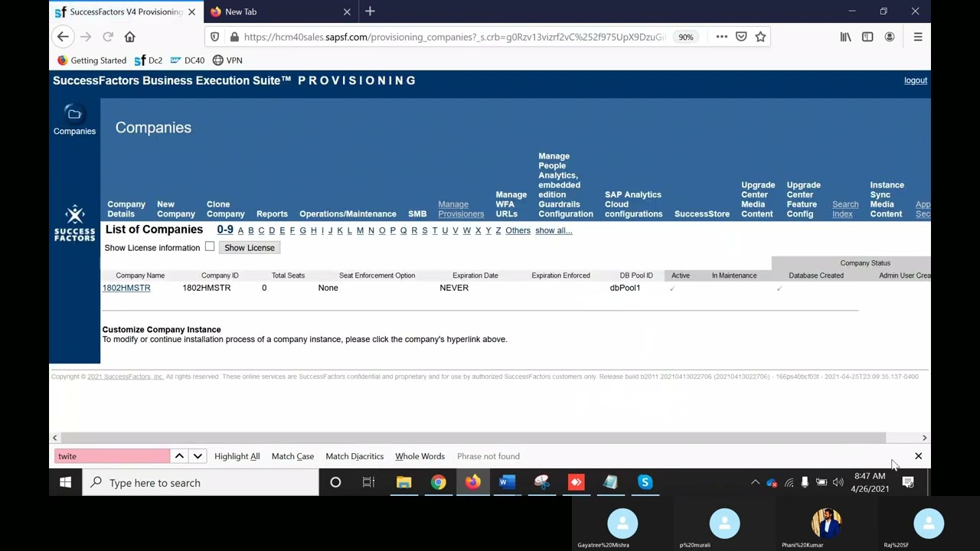This screenshot has width=980, height=551.
Task: Go back with the browser back arrow
Action: coord(63,37)
